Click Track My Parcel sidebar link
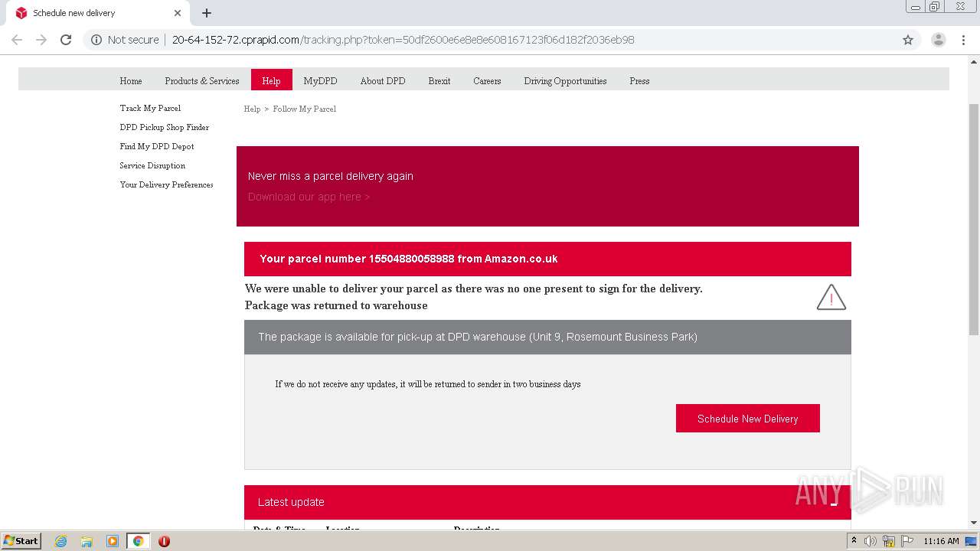980x551 pixels. point(150,109)
